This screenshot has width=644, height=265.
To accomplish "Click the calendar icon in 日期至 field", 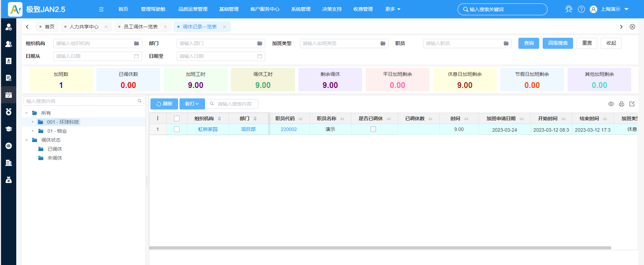I will (260, 56).
